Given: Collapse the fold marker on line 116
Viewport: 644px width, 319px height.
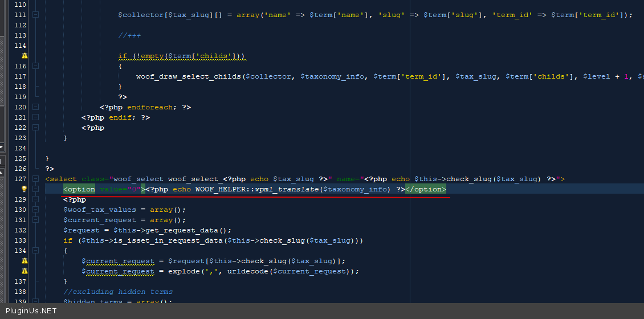Looking at the screenshot, I should [35, 66].
